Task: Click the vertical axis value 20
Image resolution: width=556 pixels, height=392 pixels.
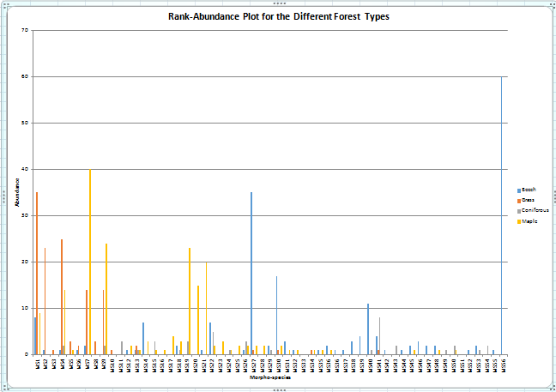Action: pos(25,262)
